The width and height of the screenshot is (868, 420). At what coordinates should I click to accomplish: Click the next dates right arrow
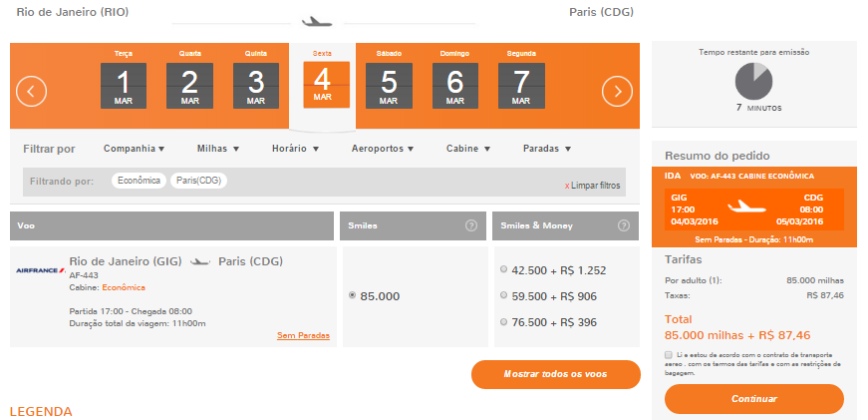(x=617, y=92)
